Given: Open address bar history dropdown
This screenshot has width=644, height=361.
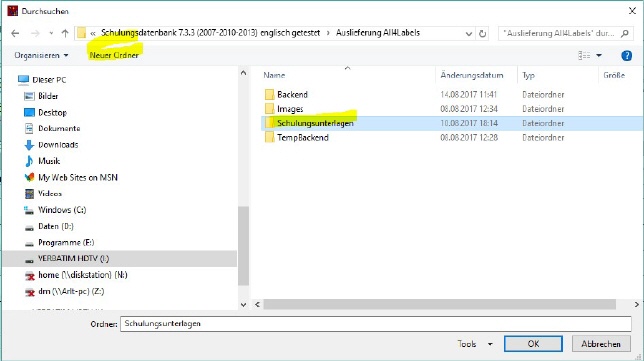Looking at the screenshot, I should tap(469, 34).
